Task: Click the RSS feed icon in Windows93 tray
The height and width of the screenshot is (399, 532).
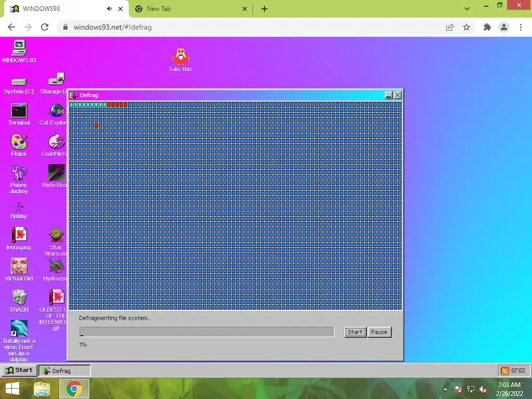Action: pos(505,370)
